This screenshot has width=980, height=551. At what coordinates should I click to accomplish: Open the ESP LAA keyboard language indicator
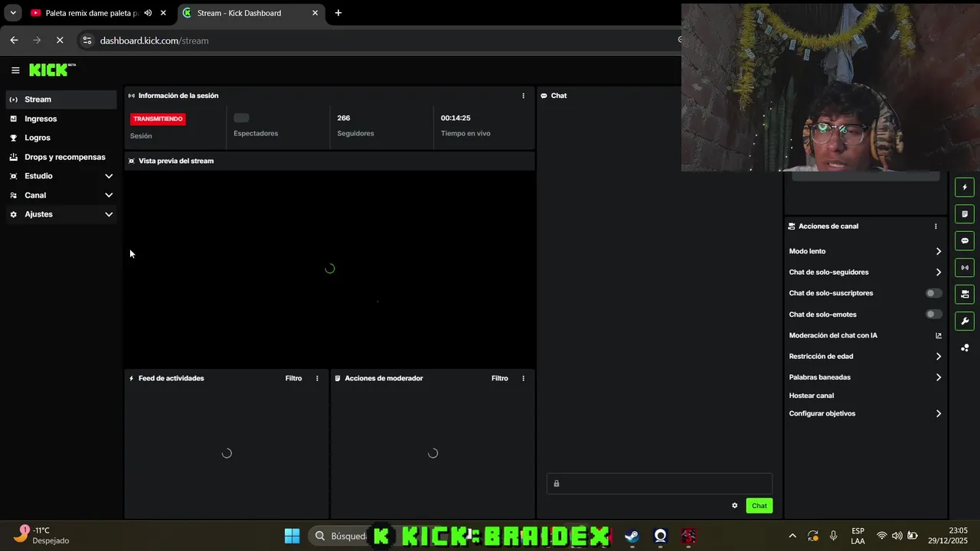pos(858,536)
